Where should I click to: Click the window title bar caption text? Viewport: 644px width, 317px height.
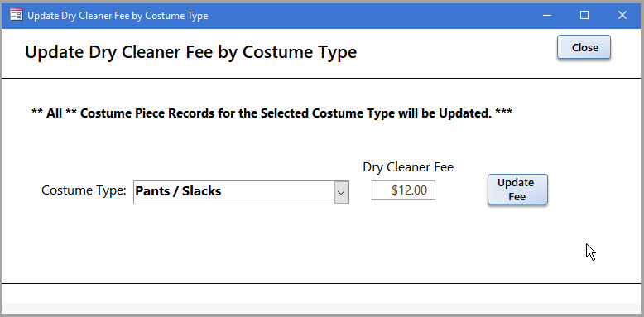pos(118,16)
